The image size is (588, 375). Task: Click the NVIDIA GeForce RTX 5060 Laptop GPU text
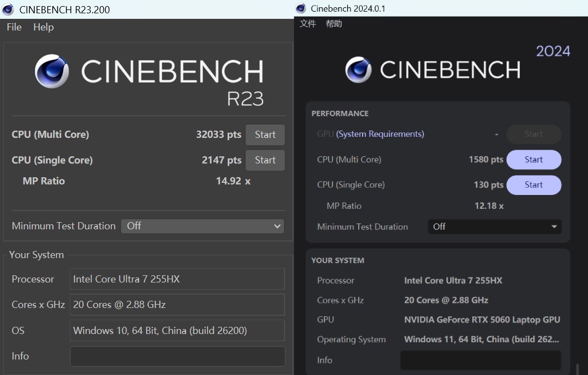click(x=482, y=320)
